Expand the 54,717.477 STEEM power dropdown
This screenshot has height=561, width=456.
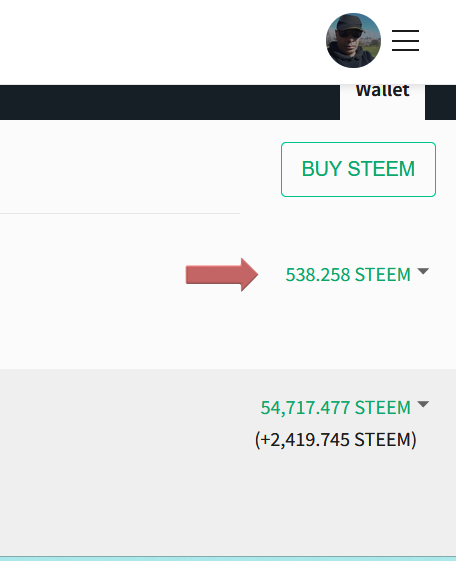tap(345, 408)
